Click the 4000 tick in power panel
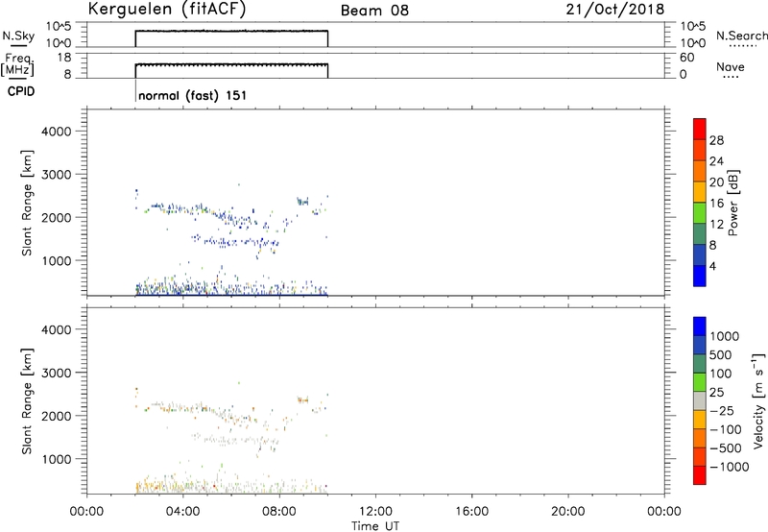Image resolution: width=768 pixels, height=532 pixels. (x=57, y=132)
